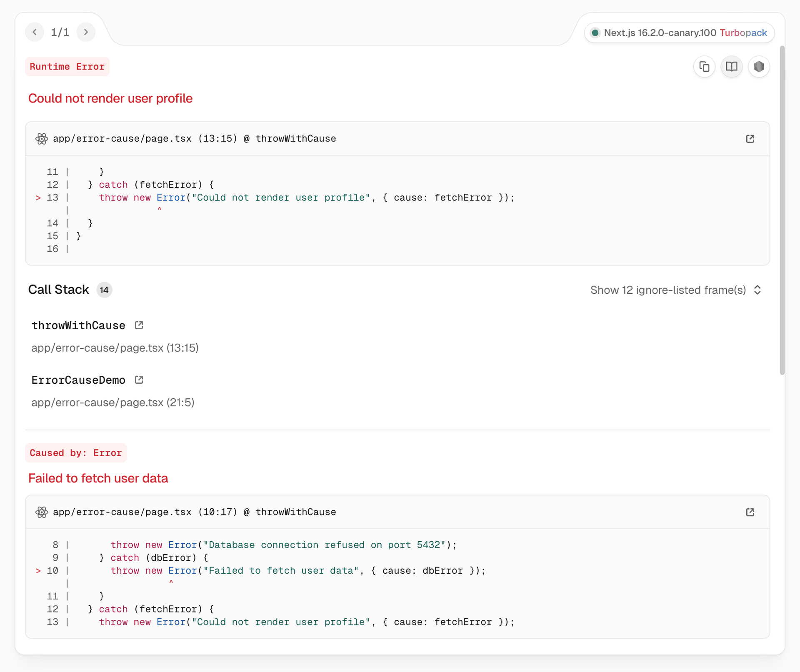This screenshot has height=672, width=800.
Task: Click the React icon in cause code frame
Action: (x=42, y=512)
